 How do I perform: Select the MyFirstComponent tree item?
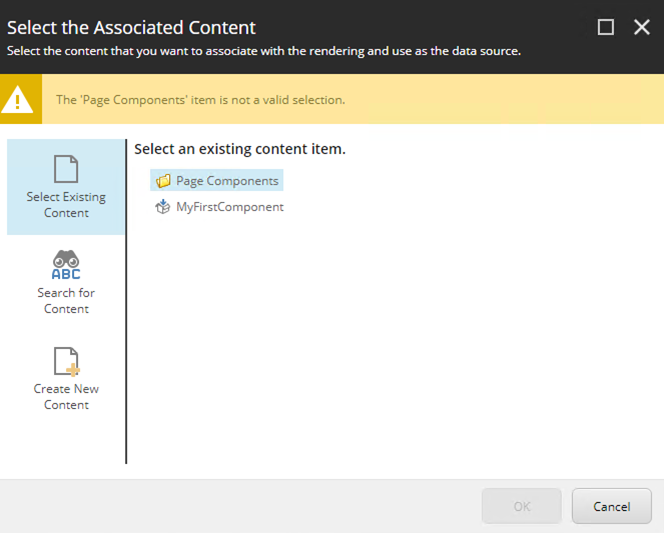(220, 207)
